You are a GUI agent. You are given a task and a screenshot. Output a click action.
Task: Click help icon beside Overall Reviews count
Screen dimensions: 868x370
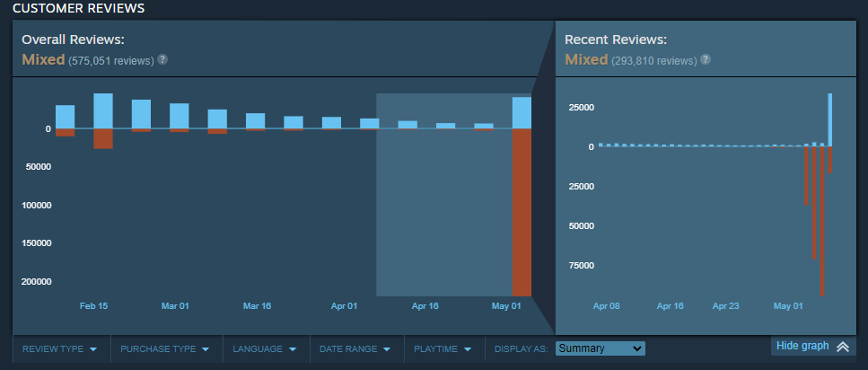[162, 59]
